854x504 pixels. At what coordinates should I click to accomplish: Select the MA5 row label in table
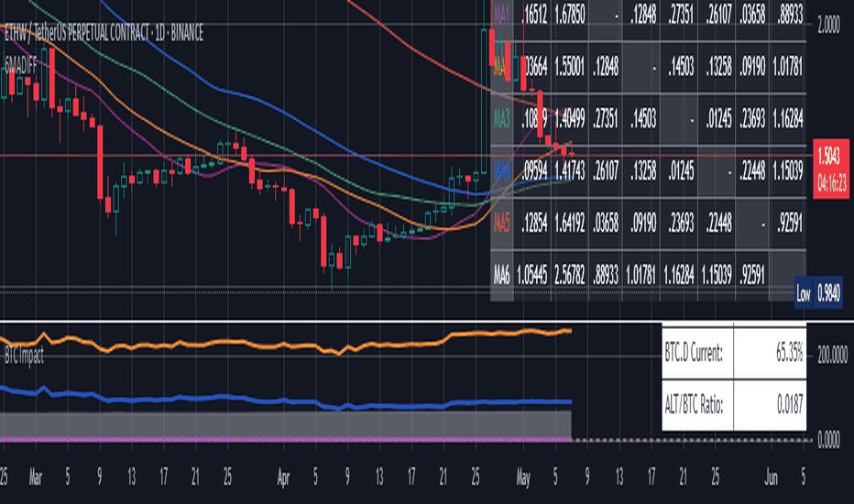tap(501, 223)
